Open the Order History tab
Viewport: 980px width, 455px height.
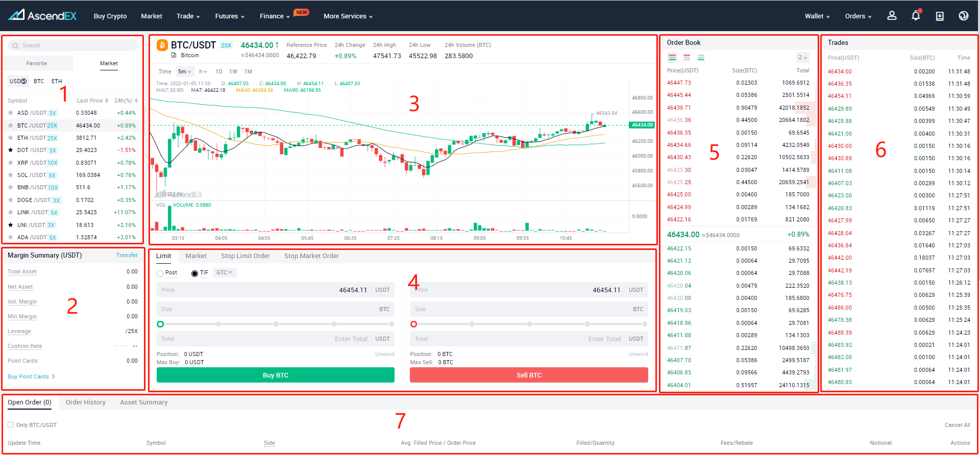tap(86, 402)
